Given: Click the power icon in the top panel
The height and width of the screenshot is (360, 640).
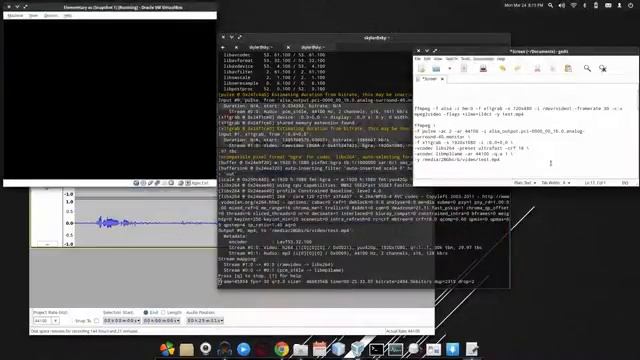Looking at the screenshot, I should tap(631, 5).
